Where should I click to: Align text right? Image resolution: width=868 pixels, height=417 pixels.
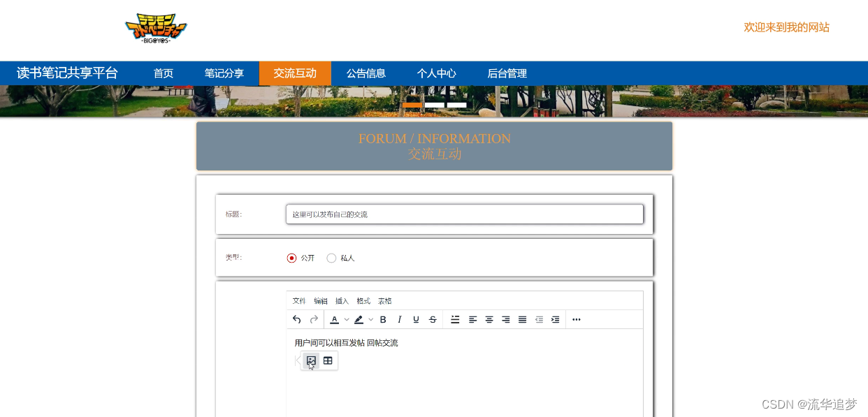click(x=506, y=320)
